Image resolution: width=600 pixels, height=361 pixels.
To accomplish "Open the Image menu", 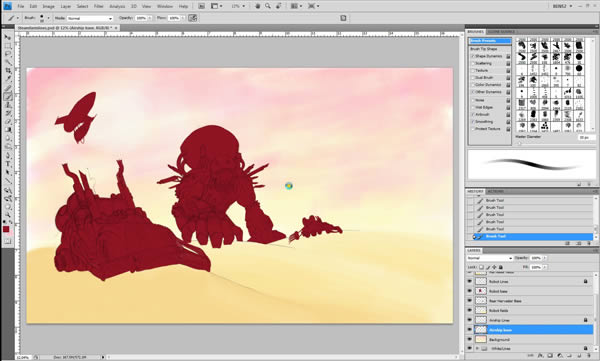I will [48, 6].
